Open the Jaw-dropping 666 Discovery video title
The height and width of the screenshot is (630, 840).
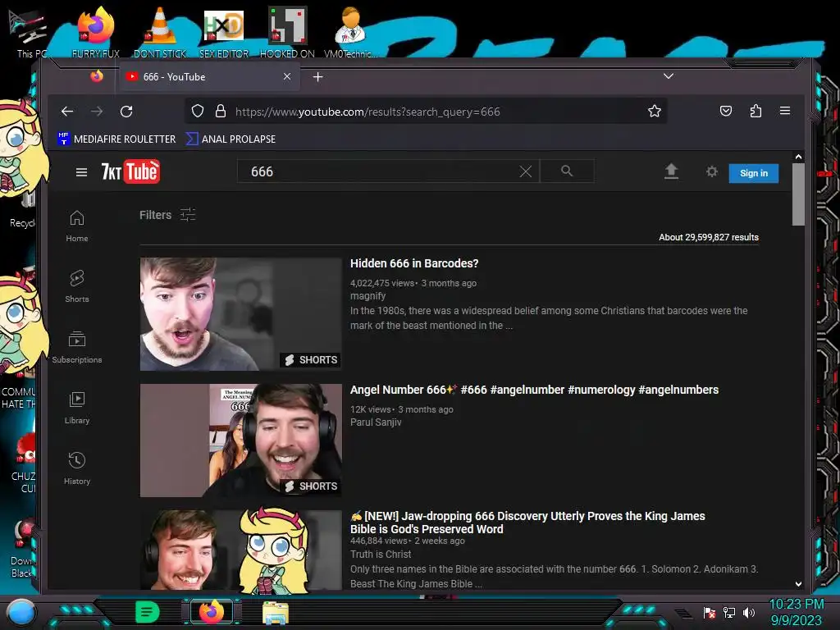pos(527,523)
